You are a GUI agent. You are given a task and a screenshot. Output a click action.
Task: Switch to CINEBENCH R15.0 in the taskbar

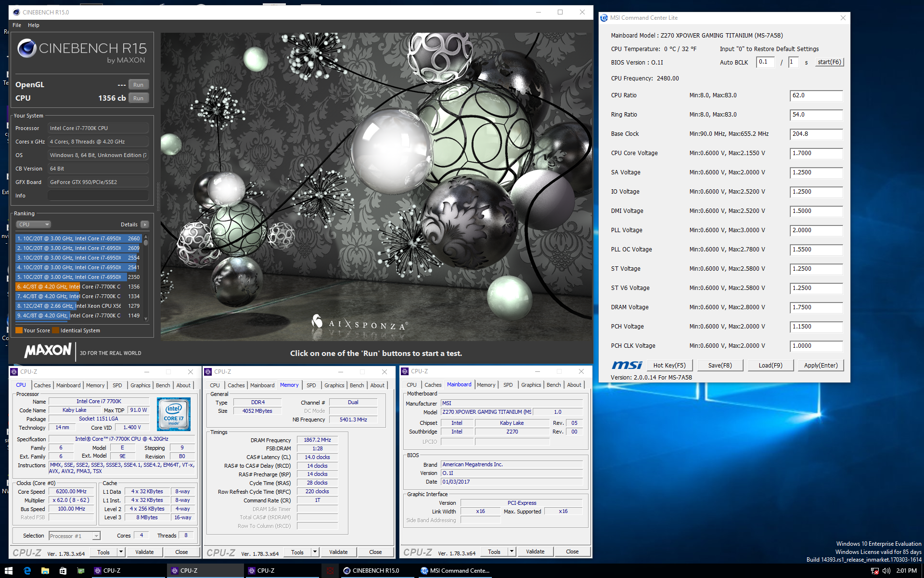click(377, 571)
